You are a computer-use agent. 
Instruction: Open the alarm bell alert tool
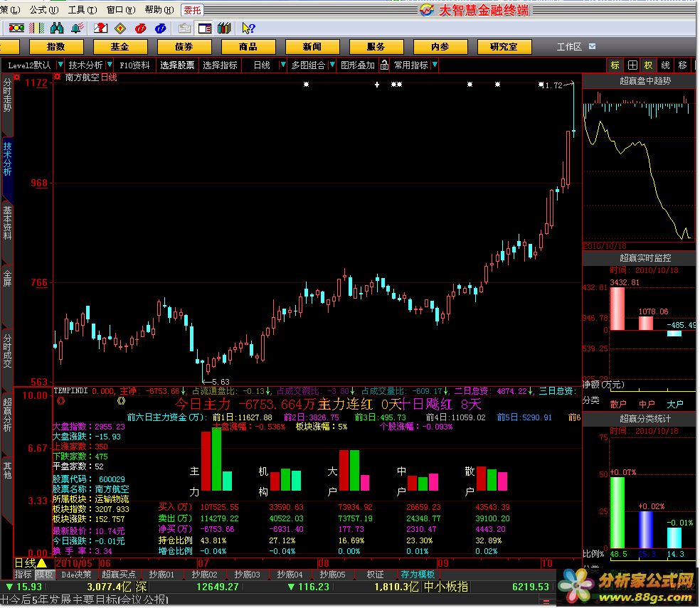click(77, 28)
